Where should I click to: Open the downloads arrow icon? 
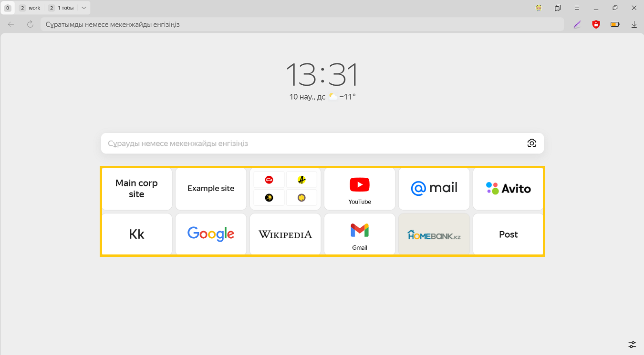click(634, 24)
